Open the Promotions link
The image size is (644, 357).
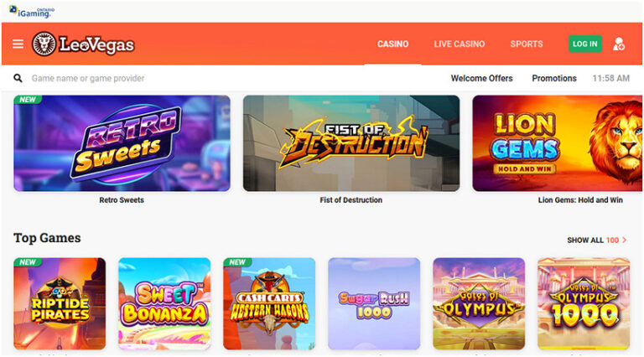(x=554, y=78)
